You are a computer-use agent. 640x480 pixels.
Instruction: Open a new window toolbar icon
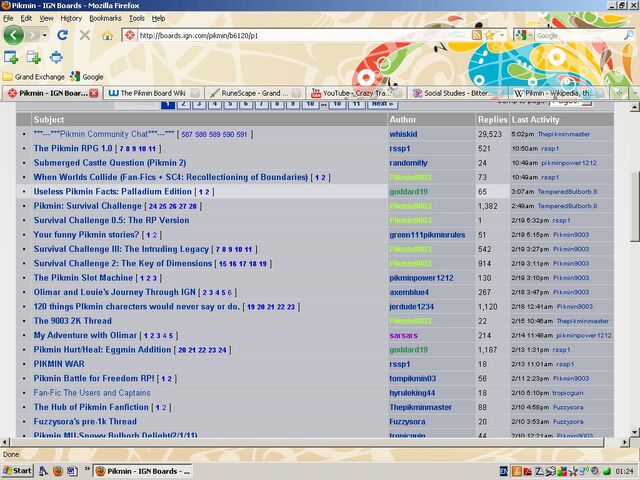pos(11,57)
